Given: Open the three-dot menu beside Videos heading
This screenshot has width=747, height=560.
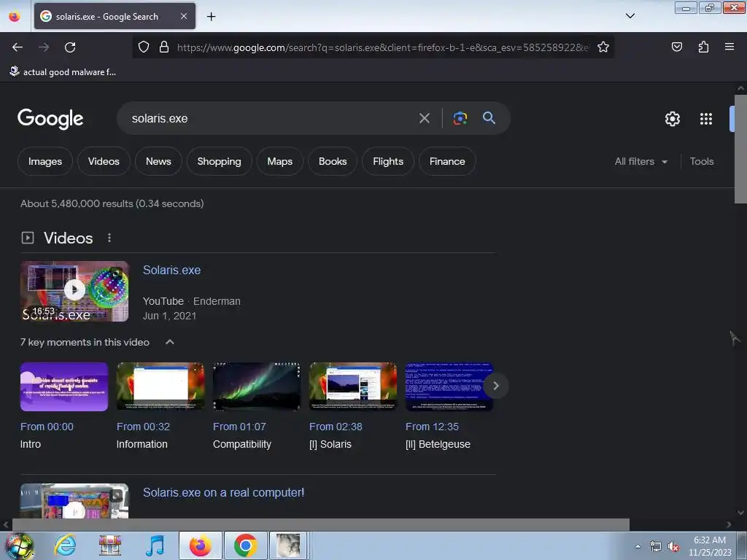Looking at the screenshot, I should coord(109,238).
